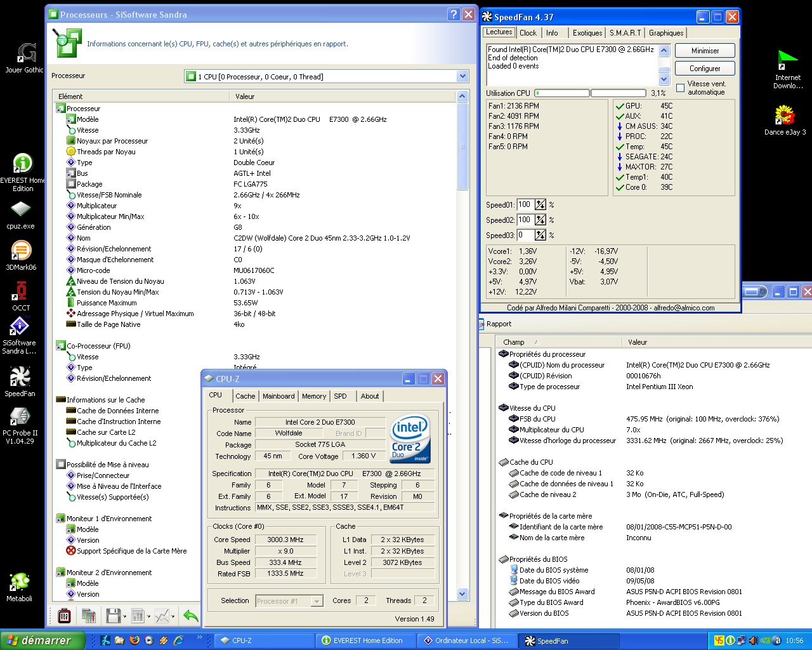
Task: Launch Windows Media Player from quick launch
Action: click(149, 640)
